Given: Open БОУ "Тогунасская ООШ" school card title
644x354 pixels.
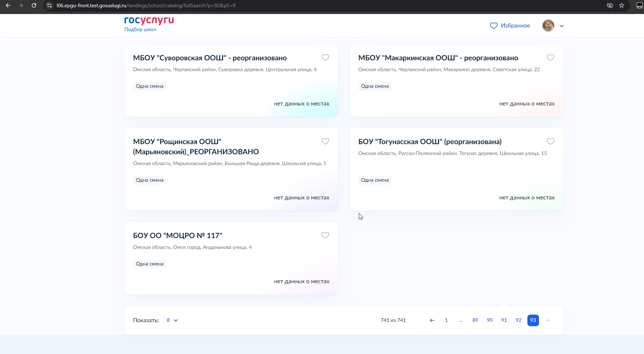Looking at the screenshot, I should 430,142.
